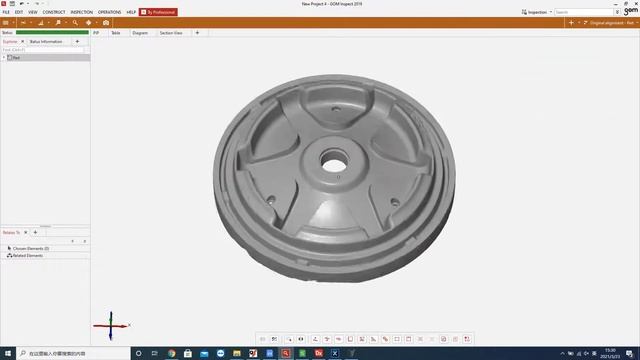Close the Relates To tab
640x360 pixels.
pos(26,232)
